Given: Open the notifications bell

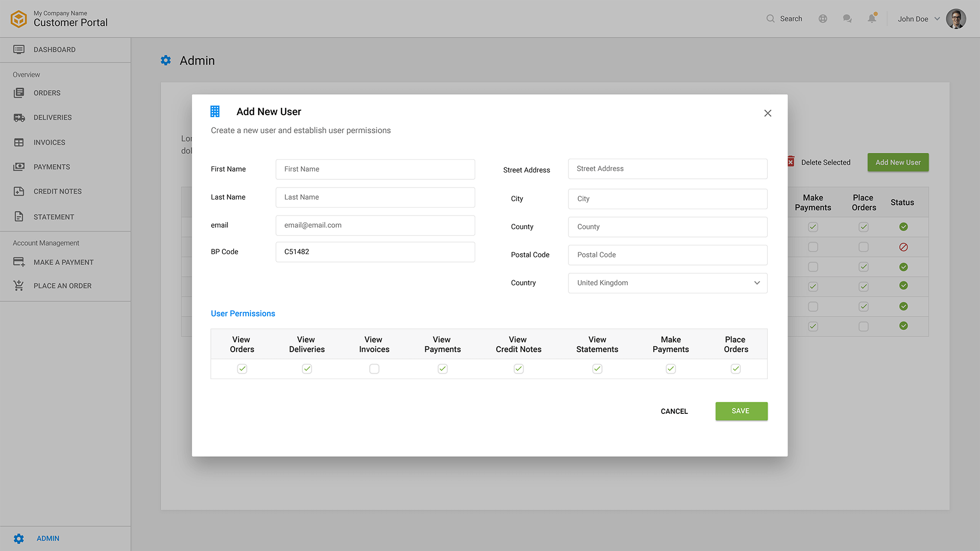Looking at the screenshot, I should 872,18.
